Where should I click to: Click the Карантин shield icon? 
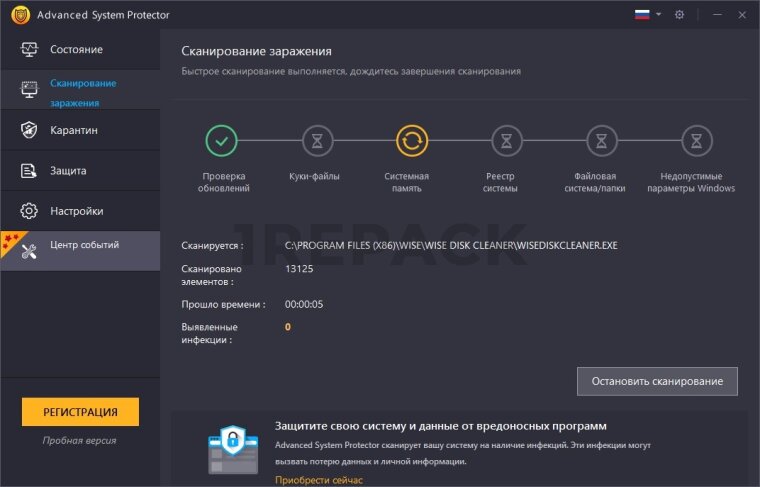pyautogui.click(x=29, y=131)
